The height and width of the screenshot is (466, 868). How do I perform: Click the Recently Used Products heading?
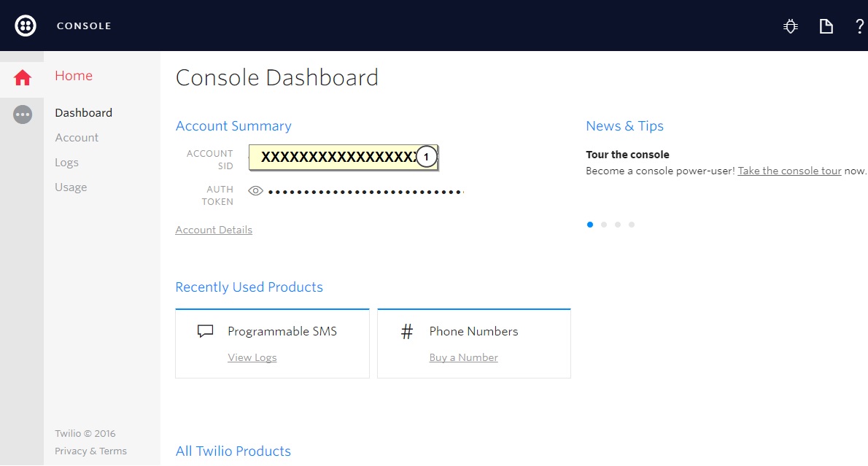[x=249, y=287]
